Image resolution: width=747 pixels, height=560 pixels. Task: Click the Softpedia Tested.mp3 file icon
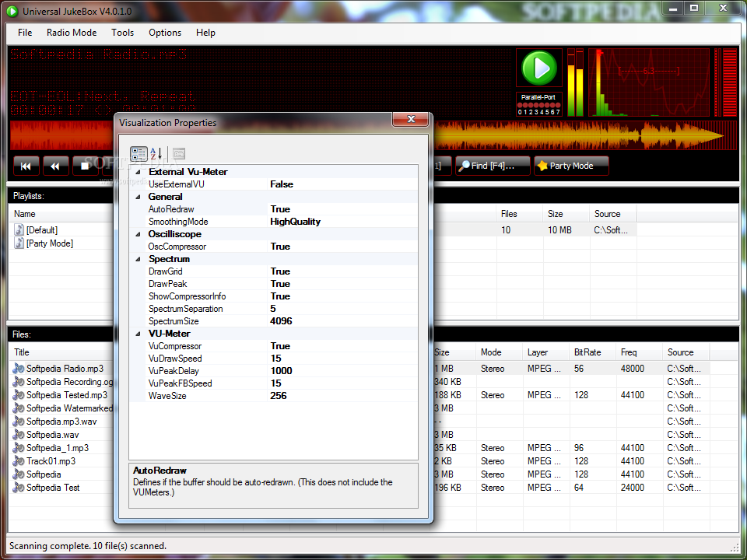pos(19,395)
